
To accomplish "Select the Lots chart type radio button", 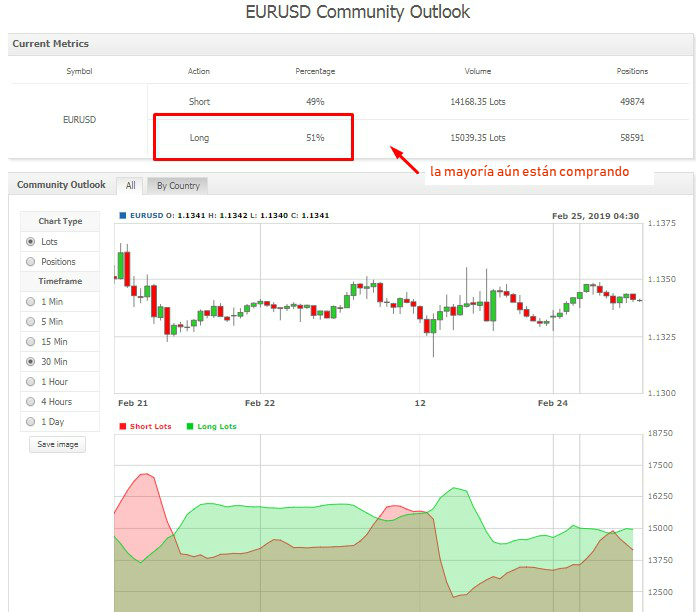I will 31,241.
